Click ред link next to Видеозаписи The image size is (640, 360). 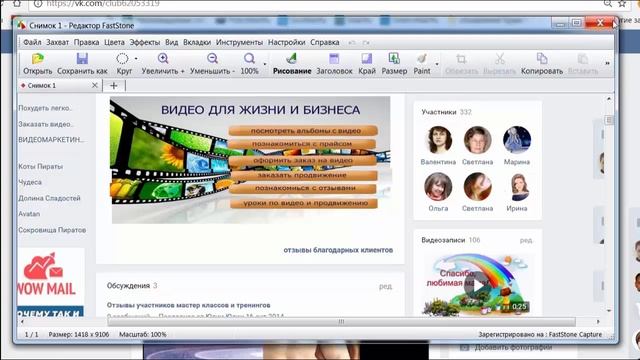click(526, 240)
